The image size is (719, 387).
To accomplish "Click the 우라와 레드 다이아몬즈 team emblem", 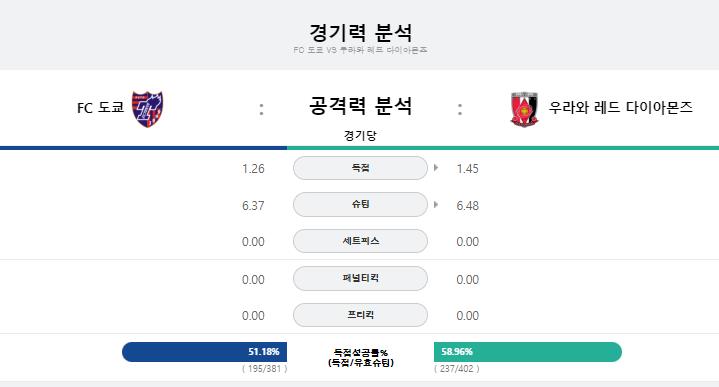I will 524,110.
